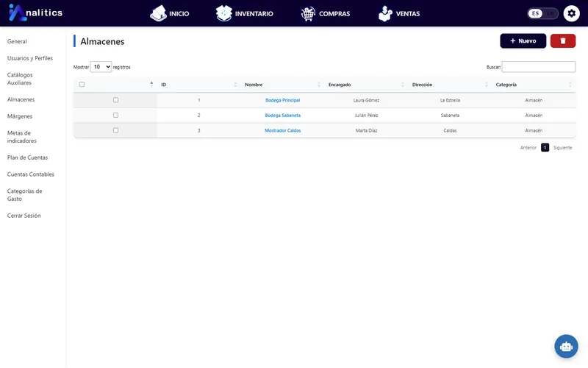This screenshot has height=368, width=588.
Task: Toggle the ES/EN language switch
Action: pos(542,13)
